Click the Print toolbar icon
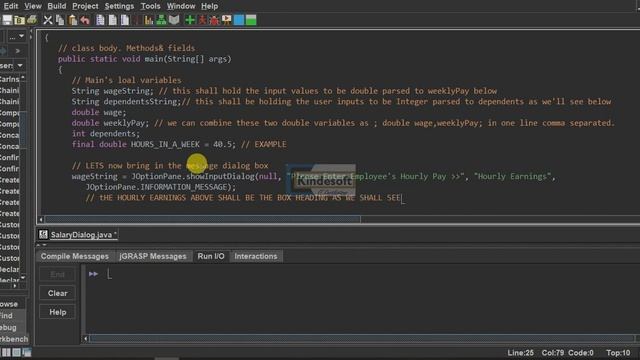The image size is (640, 360). [32, 20]
